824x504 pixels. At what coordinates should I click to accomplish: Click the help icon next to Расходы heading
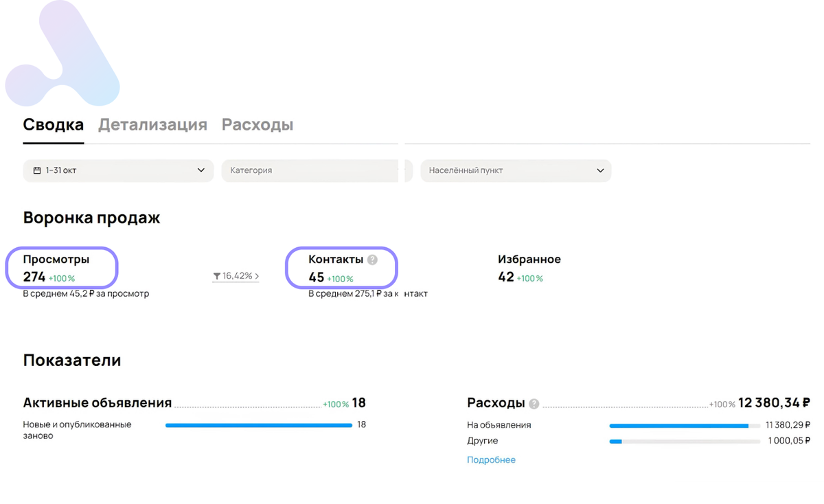pyautogui.click(x=534, y=404)
